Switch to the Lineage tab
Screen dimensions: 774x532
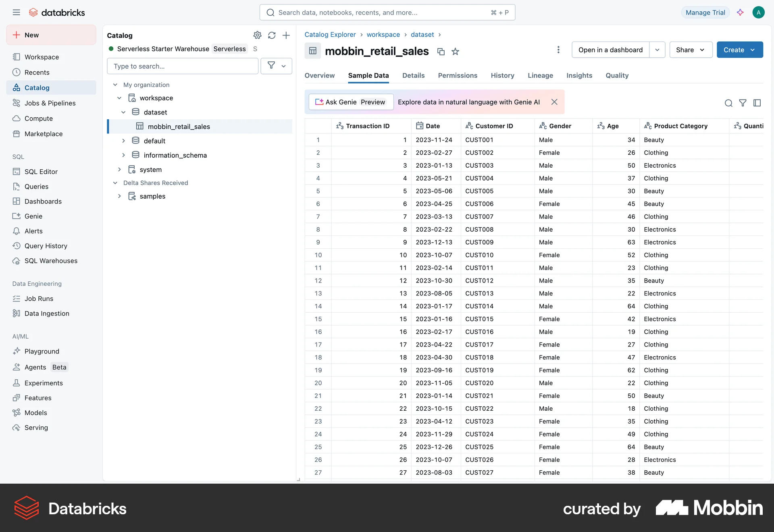[x=540, y=75]
